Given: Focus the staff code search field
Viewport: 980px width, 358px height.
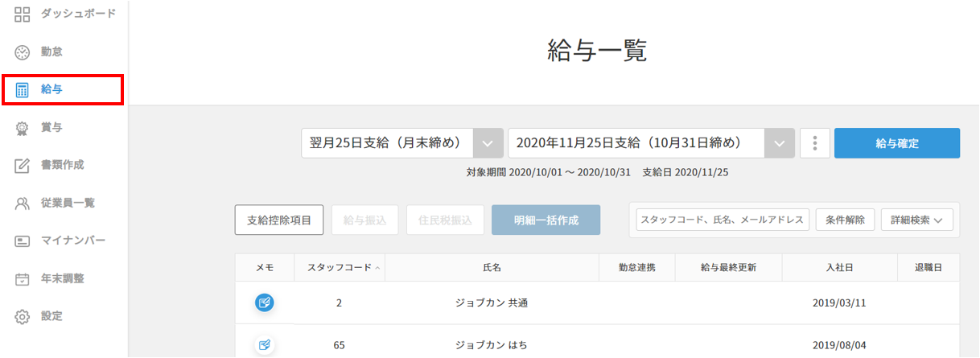Looking at the screenshot, I should tap(723, 220).
